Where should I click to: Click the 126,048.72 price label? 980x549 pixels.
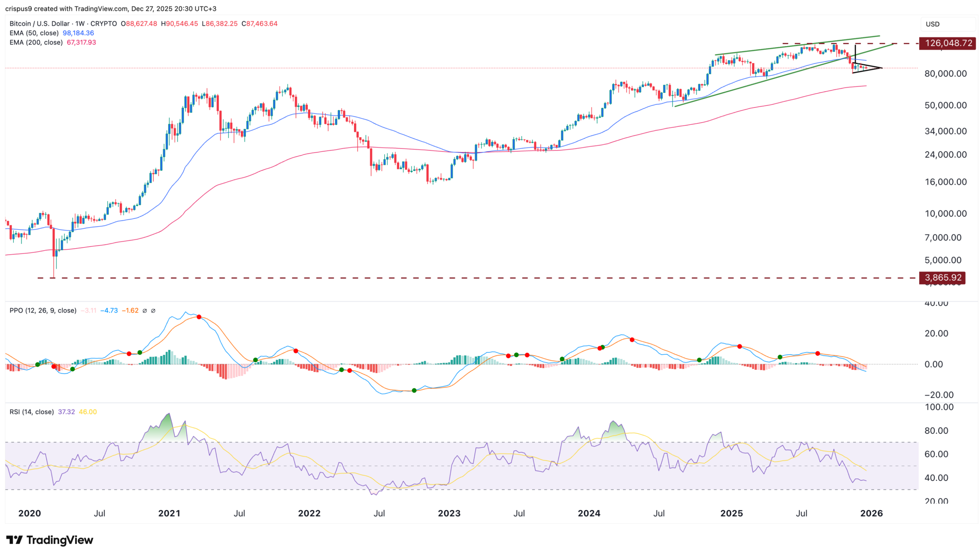[947, 43]
